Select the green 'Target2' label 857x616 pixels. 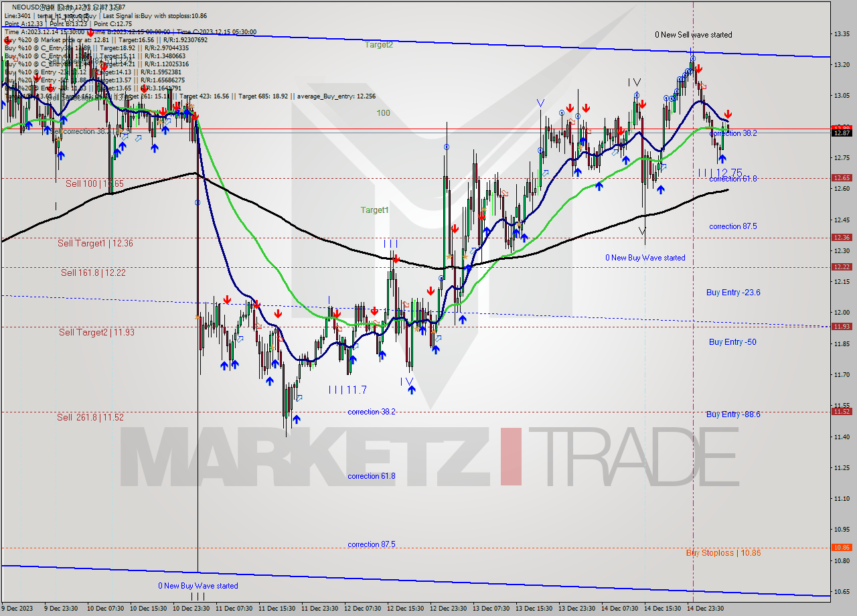pyautogui.click(x=379, y=45)
